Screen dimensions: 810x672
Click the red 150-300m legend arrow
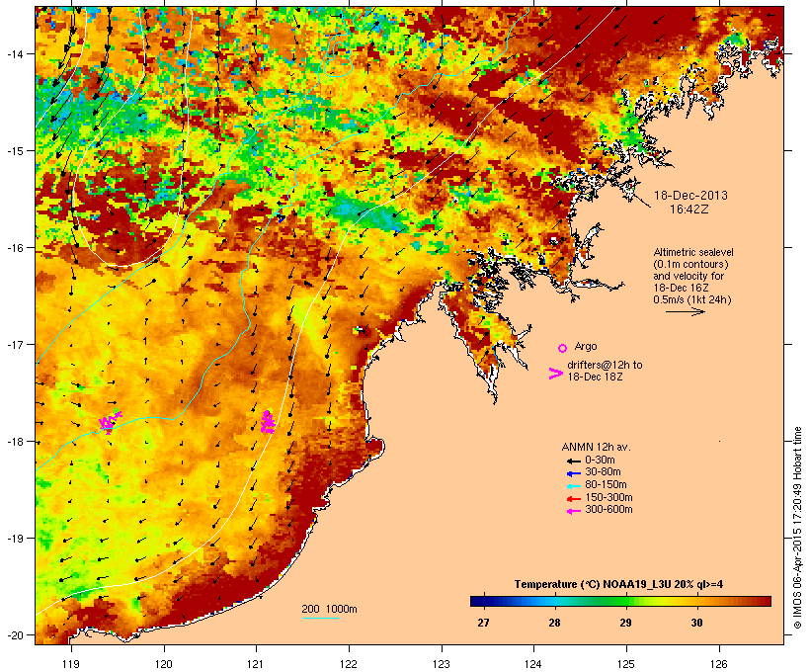(x=573, y=499)
